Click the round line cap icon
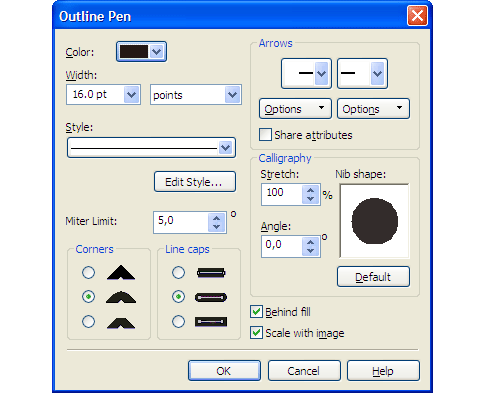 coord(211,297)
